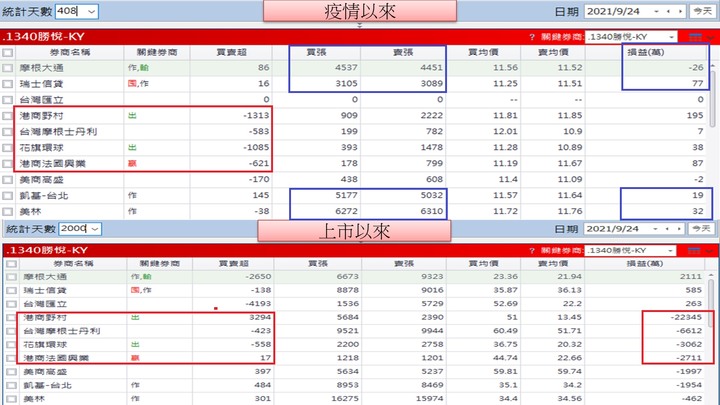720x405 pixels.
Task: Click 買均價 value 60.49 in 2000-day panel
Action: coord(505,331)
